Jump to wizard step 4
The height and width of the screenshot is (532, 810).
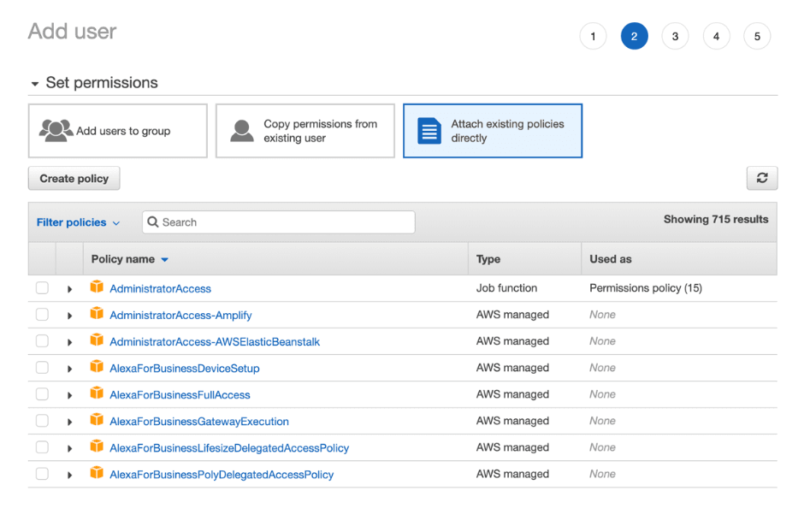click(x=716, y=36)
